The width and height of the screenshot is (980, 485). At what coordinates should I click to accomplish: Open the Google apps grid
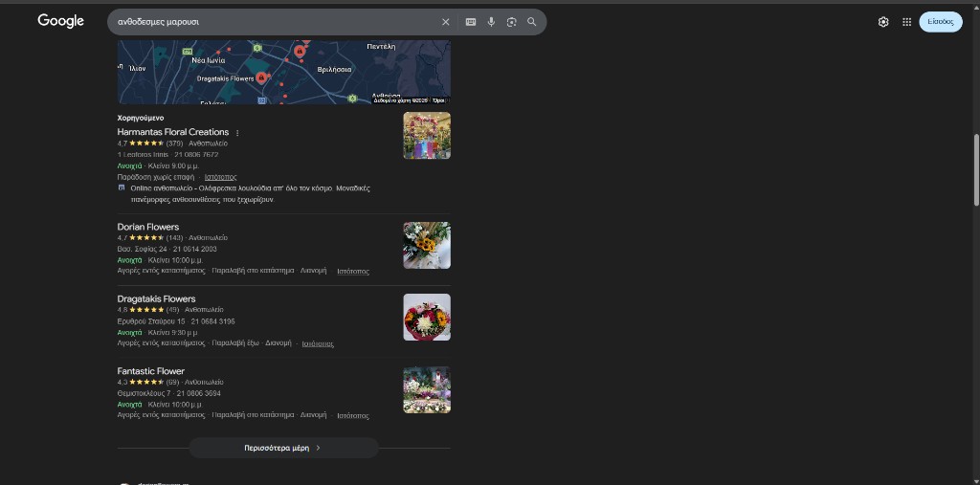point(907,22)
